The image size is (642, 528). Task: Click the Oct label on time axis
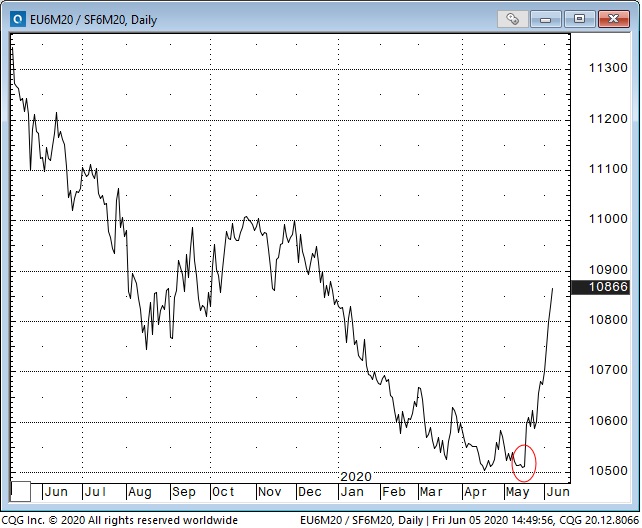point(223,492)
